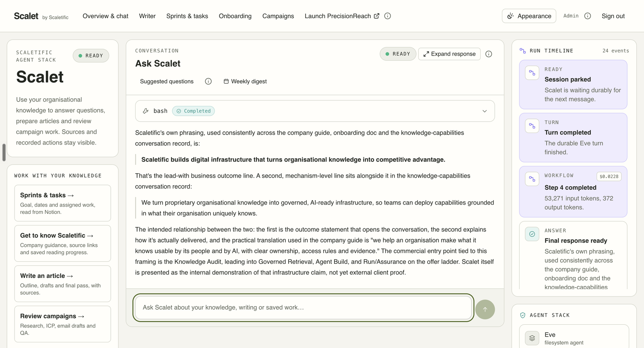This screenshot has width=644, height=348.
Task: Click the bash tool wrench icon
Action: coord(146,111)
